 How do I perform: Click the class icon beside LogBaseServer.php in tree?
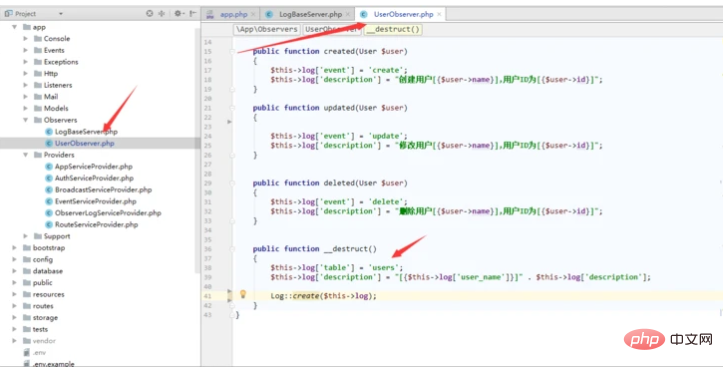click(49, 131)
